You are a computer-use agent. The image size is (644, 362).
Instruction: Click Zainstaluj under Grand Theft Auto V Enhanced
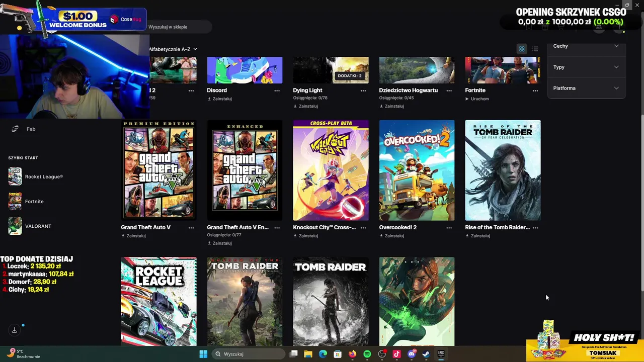[219, 243]
